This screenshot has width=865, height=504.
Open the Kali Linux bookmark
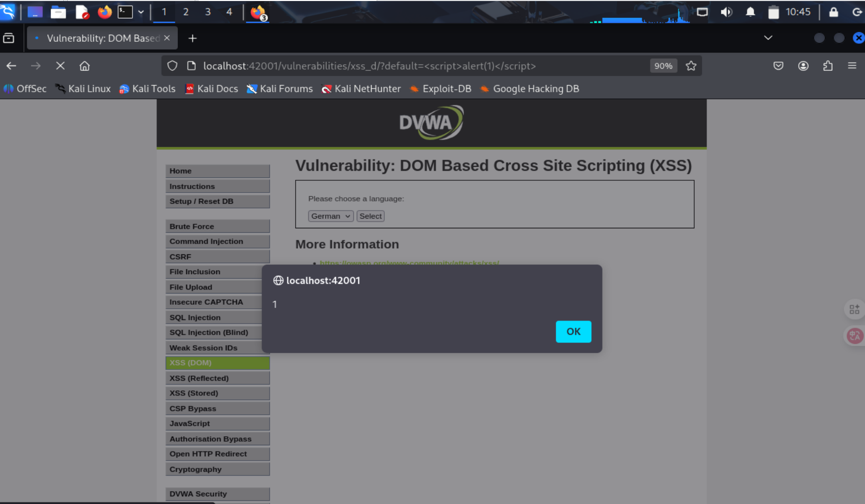tap(83, 89)
